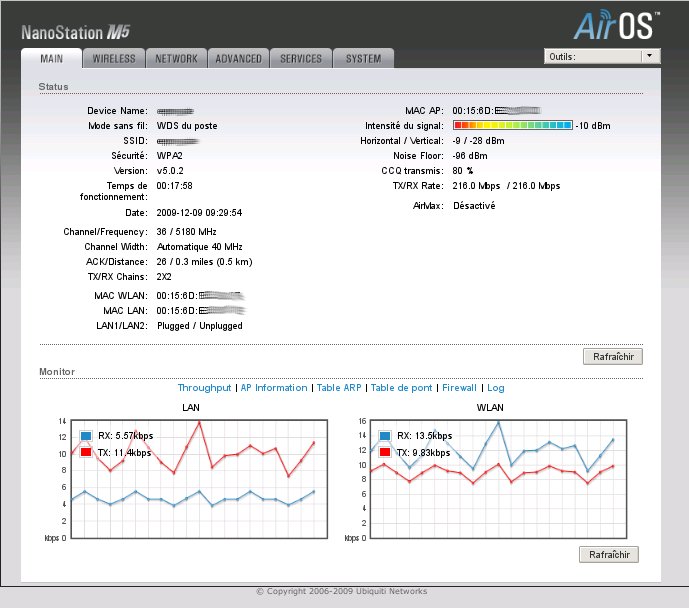Click the MAC WLAN address value

tap(200, 296)
